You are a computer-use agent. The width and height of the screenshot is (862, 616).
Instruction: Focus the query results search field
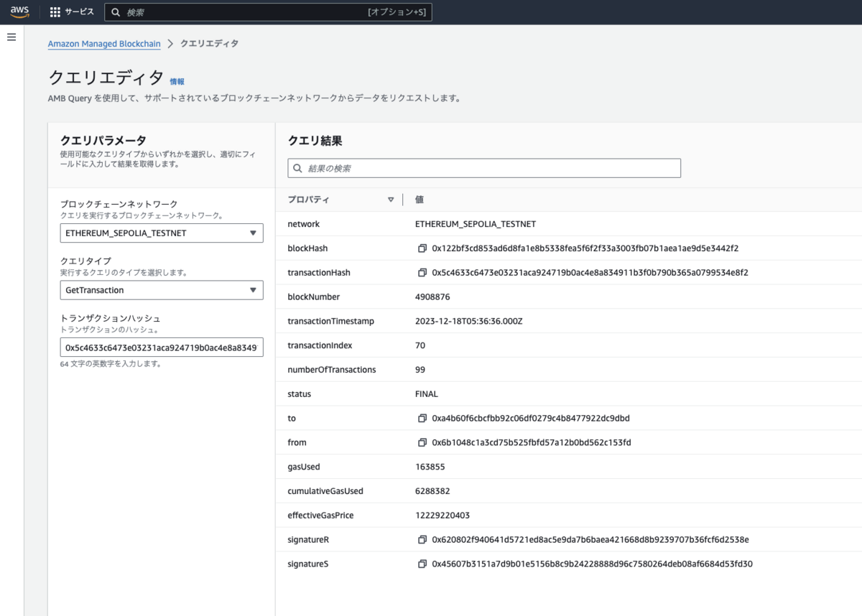(x=484, y=168)
